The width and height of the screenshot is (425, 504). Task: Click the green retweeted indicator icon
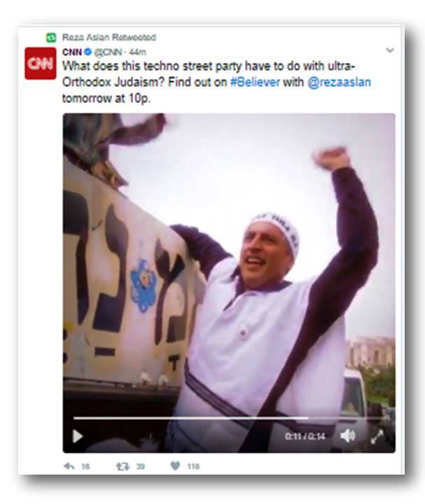[x=51, y=38]
